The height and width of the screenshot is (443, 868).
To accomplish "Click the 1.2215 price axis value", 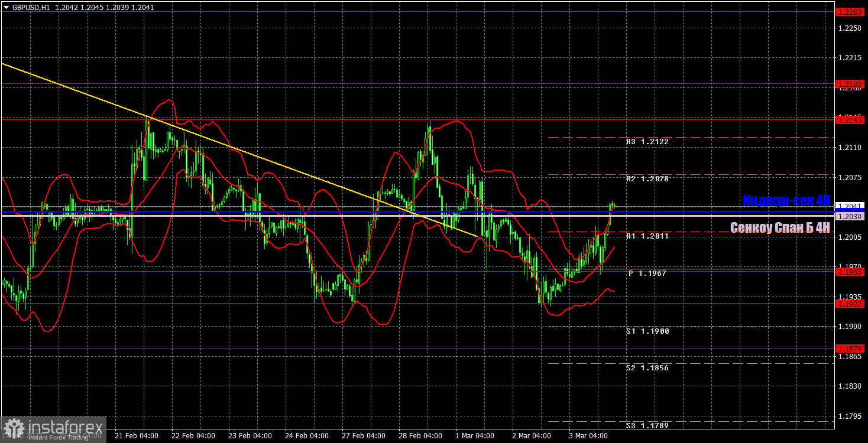I will [x=850, y=58].
